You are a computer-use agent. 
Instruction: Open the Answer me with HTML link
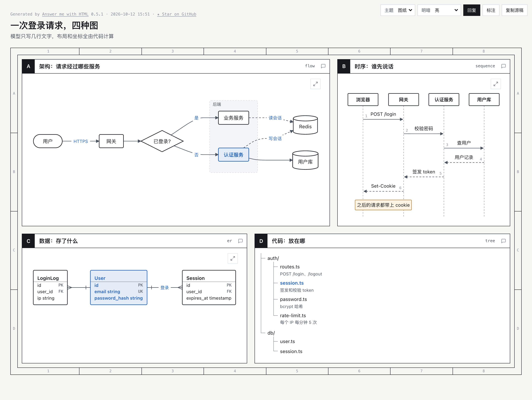pyautogui.click(x=65, y=14)
